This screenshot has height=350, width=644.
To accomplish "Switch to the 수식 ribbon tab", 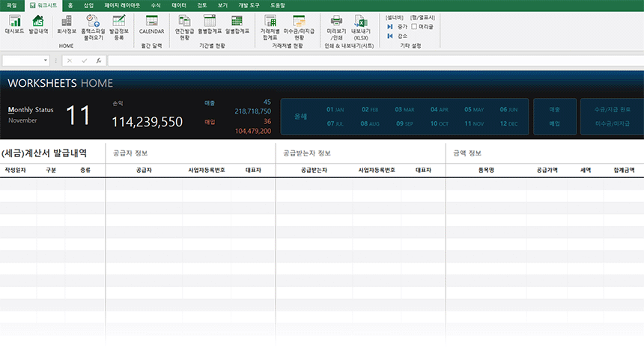I will [156, 4].
